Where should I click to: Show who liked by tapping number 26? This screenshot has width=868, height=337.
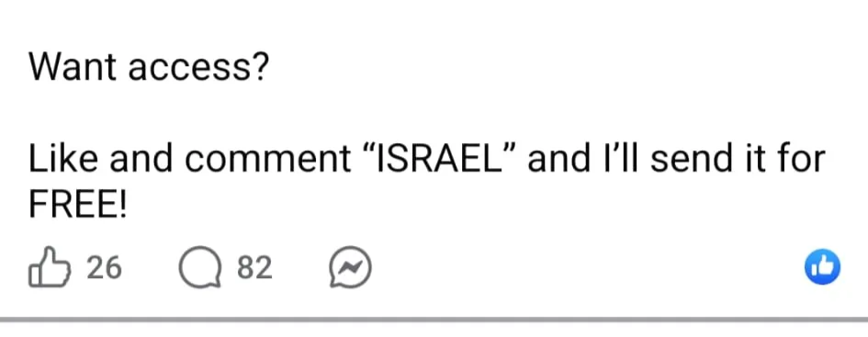[104, 268]
